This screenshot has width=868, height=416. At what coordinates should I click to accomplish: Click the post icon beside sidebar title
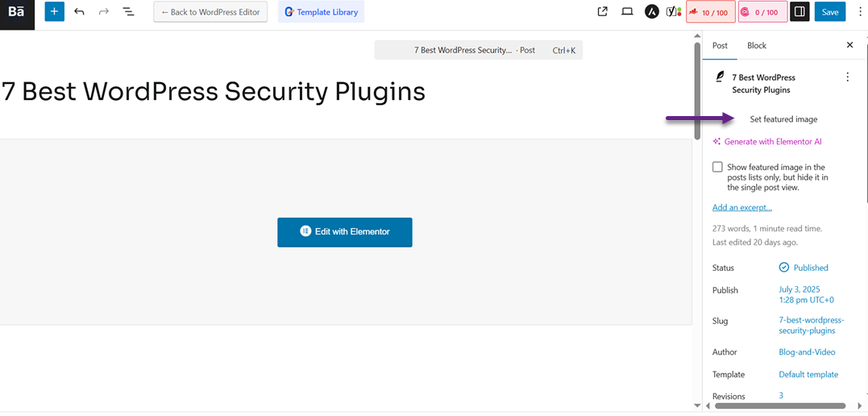click(719, 77)
